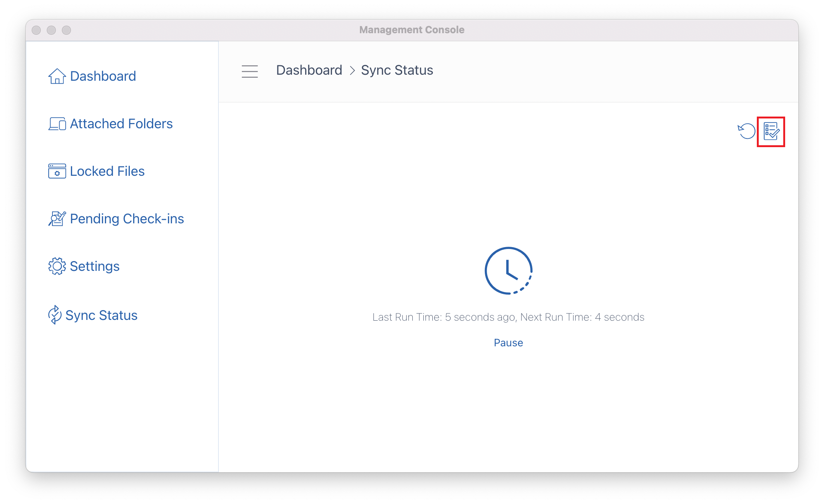Image resolution: width=824 pixels, height=504 pixels.
Task: Click Dashboard in the breadcrumb
Action: [x=309, y=70]
